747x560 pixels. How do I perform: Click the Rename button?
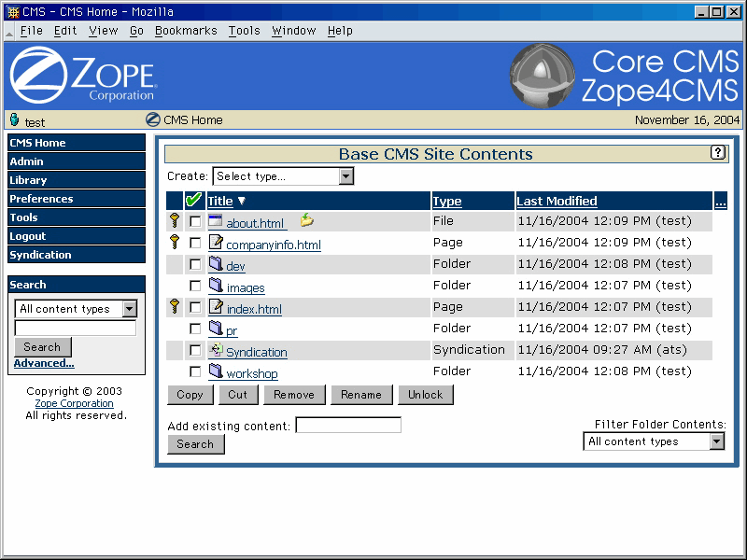(x=361, y=395)
